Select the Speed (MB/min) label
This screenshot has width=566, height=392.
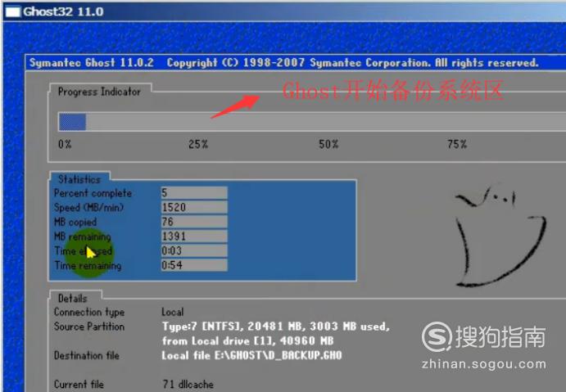[88, 207]
